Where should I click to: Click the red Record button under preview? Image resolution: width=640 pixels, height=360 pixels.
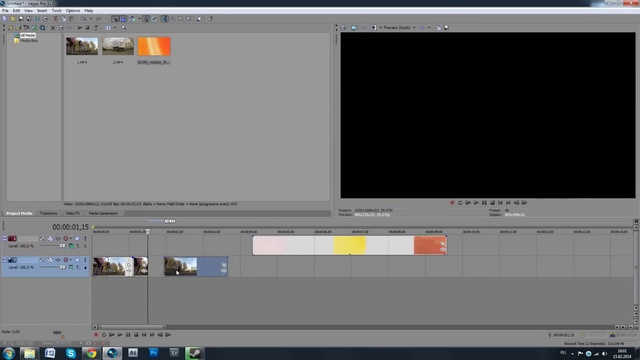click(452, 203)
